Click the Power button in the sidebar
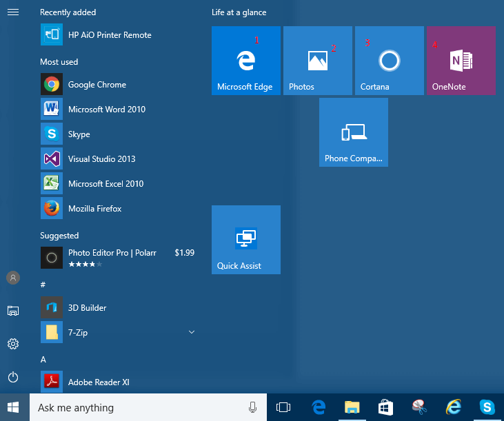This screenshot has height=421, width=504. 13,377
